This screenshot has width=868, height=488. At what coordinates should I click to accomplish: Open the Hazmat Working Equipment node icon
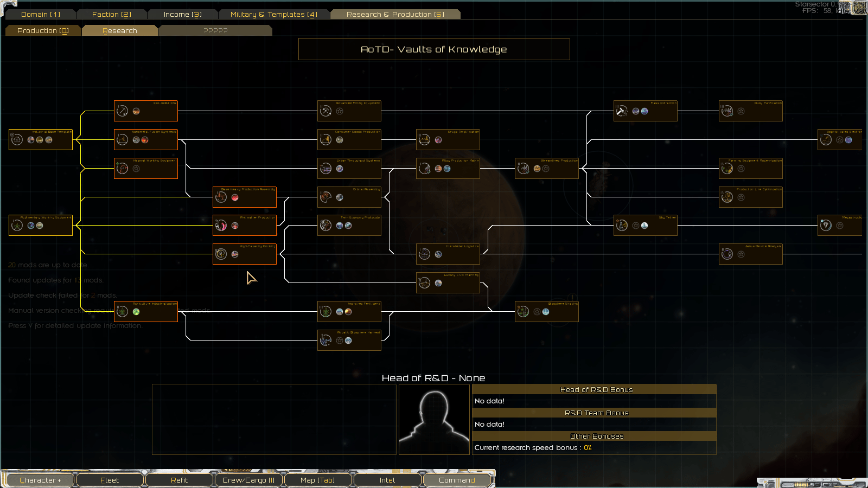(123, 169)
